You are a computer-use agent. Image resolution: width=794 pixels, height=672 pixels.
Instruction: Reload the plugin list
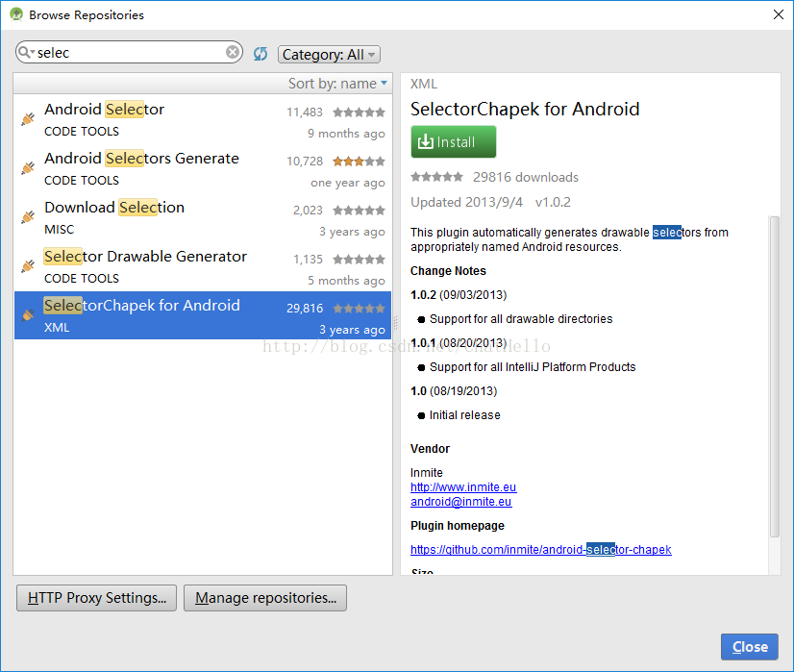click(x=261, y=54)
